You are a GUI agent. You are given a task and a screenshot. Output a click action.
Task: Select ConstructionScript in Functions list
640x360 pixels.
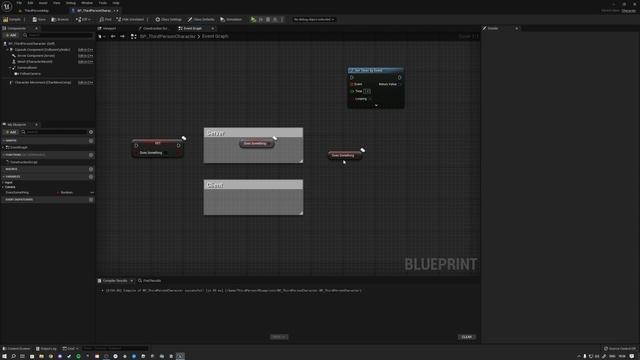(23, 162)
